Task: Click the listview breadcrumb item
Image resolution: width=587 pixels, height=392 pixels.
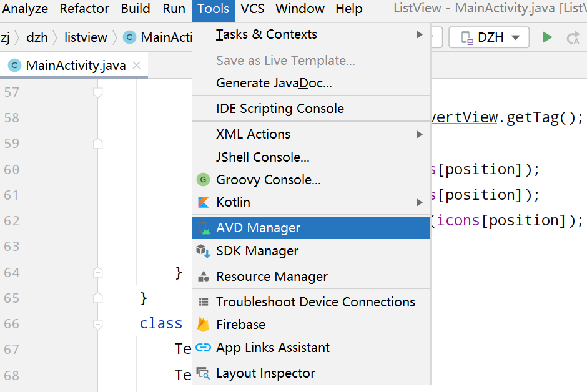Action: point(86,37)
